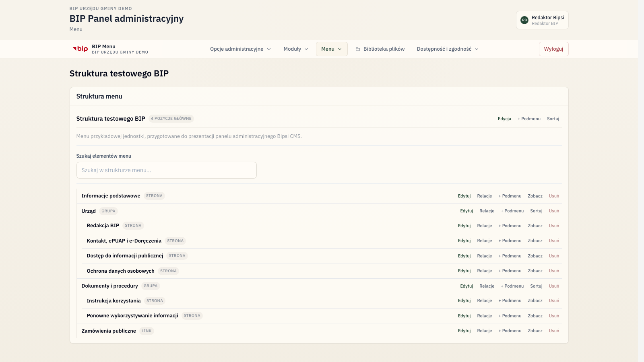The image size is (644, 362).
Task: Click the Zamówienia publiczne item name
Action: click(x=109, y=331)
